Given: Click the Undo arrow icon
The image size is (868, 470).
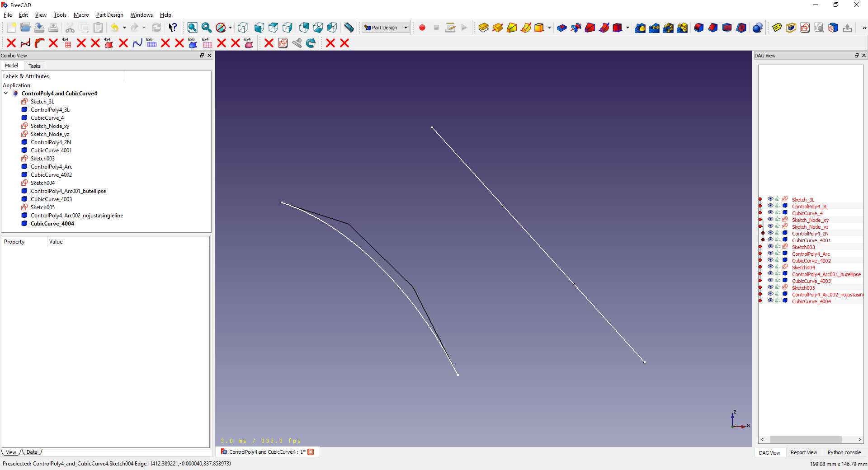Looking at the screenshot, I should (x=115, y=28).
